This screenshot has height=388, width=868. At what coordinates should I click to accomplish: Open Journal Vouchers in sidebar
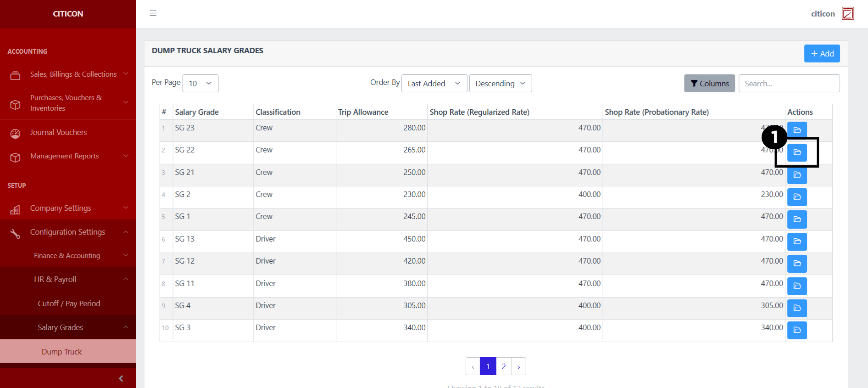pos(58,133)
